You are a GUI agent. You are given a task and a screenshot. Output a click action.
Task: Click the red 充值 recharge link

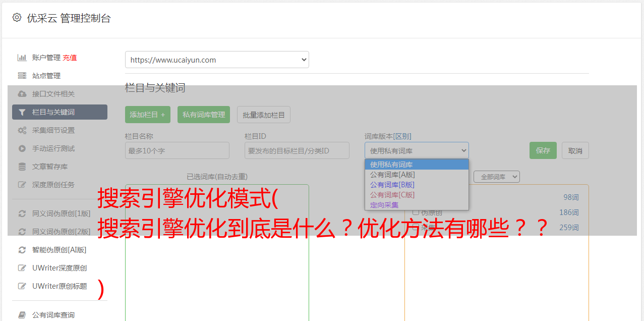(x=70, y=58)
